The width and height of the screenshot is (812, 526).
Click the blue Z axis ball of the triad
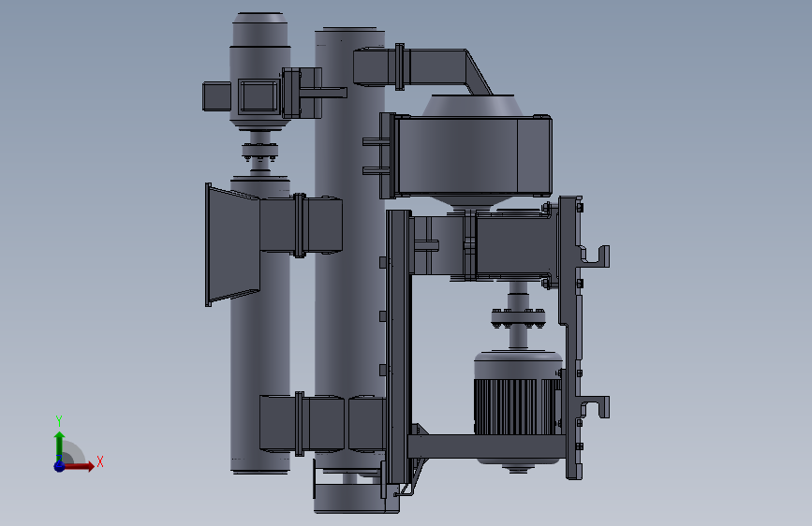[60, 466]
